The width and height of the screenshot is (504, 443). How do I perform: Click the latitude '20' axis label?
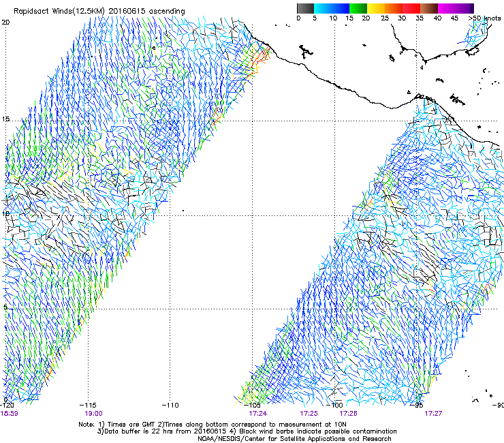(5, 22)
